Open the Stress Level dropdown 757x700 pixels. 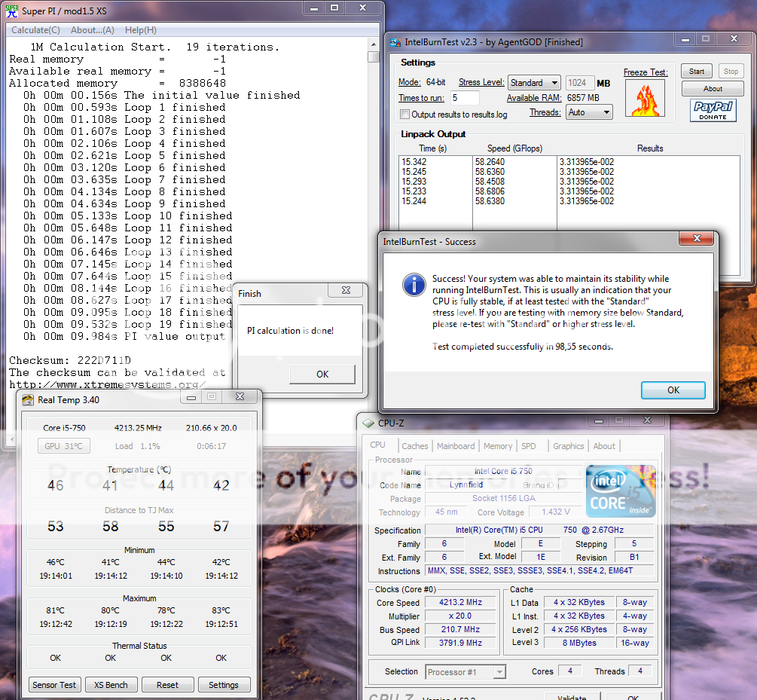(534, 83)
